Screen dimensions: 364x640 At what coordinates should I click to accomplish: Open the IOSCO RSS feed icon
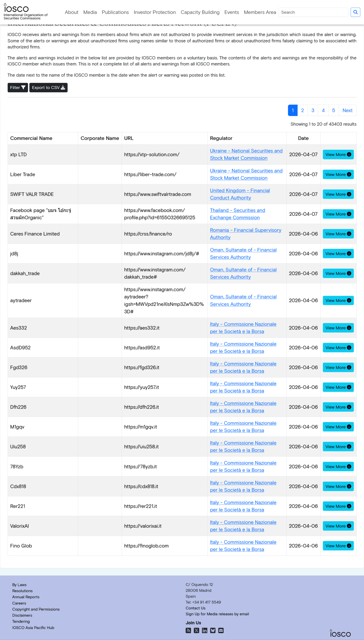[x=188, y=630]
